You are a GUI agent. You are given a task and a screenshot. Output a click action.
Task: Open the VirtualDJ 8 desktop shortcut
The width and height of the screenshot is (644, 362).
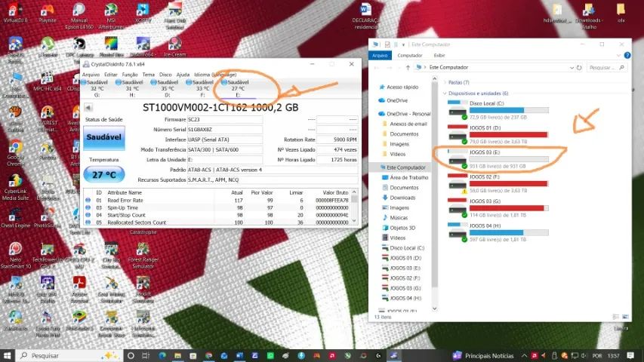(15, 12)
